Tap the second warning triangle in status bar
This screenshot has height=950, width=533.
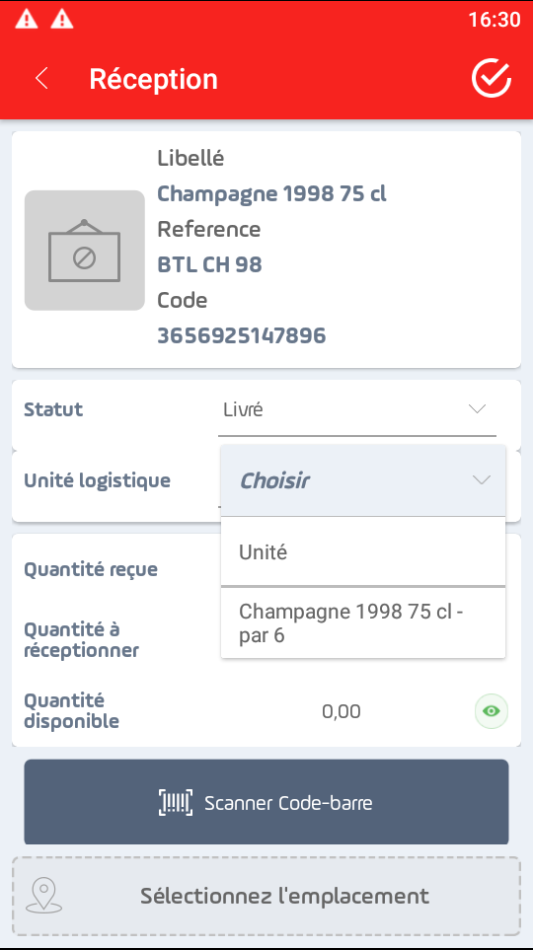tap(62, 19)
